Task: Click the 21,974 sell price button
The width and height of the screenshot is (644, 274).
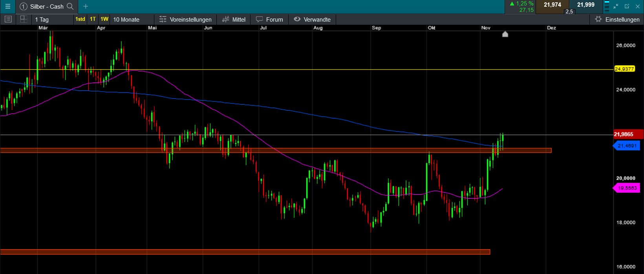Action: pos(552,5)
